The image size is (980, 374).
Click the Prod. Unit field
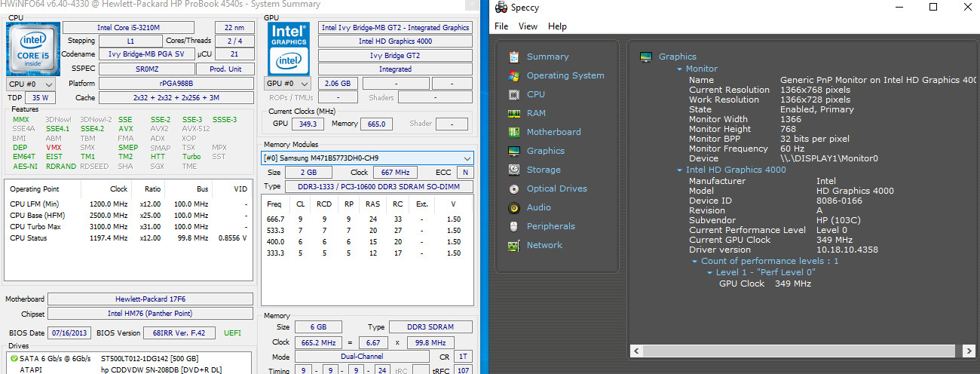(x=225, y=69)
